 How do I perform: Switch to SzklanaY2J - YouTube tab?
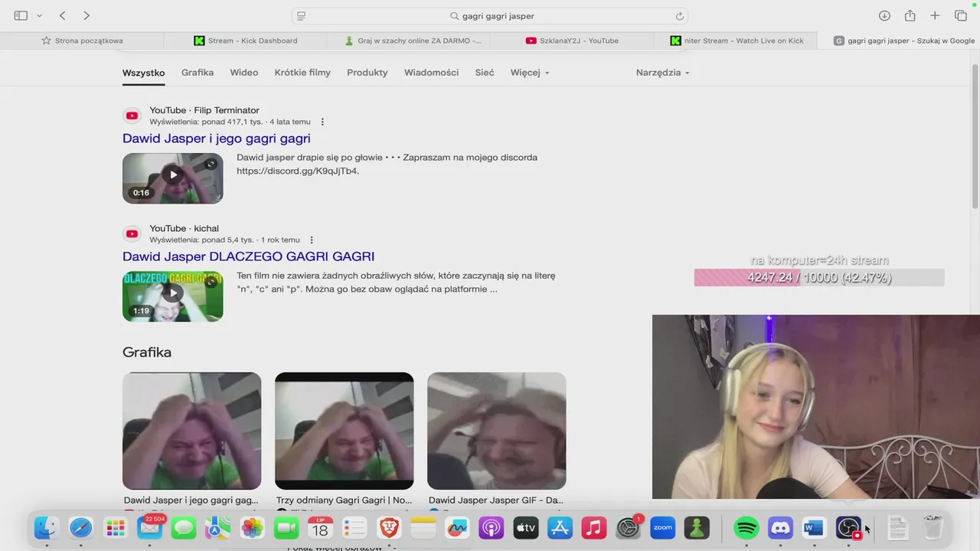[x=572, y=41]
